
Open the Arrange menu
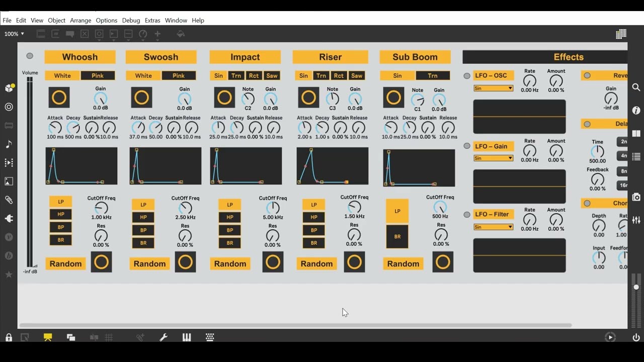tap(80, 20)
